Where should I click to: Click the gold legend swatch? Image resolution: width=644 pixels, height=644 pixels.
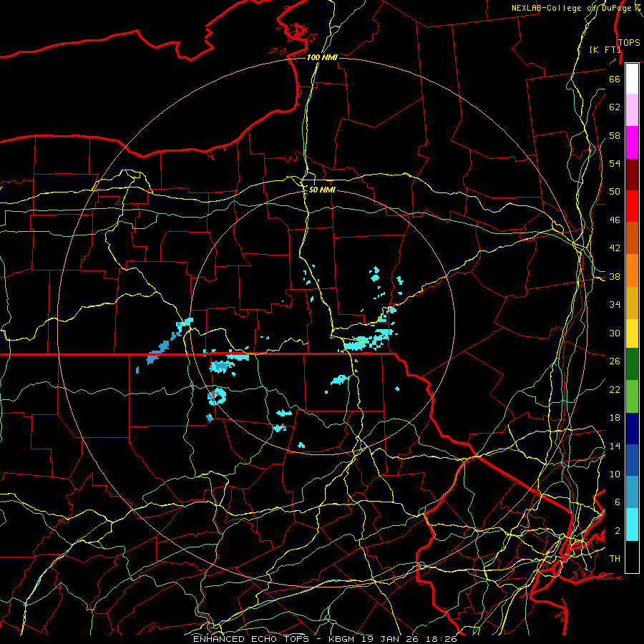pyautogui.click(x=632, y=303)
